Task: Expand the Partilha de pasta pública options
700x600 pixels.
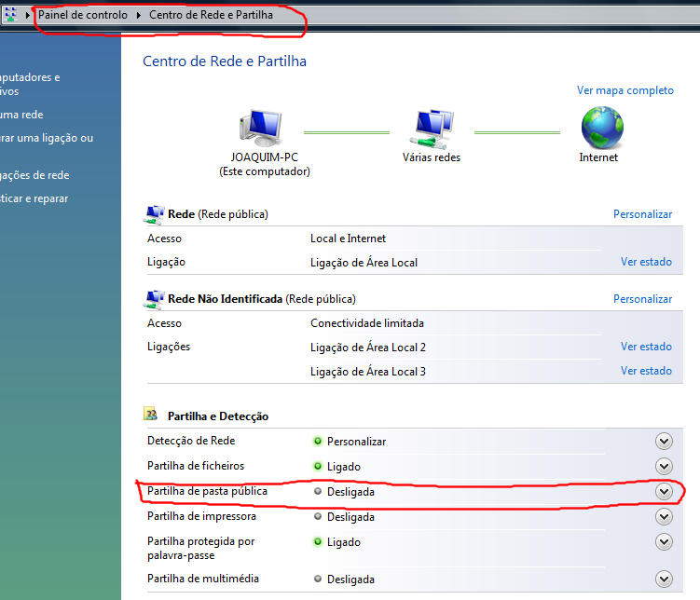Action: [x=664, y=492]
